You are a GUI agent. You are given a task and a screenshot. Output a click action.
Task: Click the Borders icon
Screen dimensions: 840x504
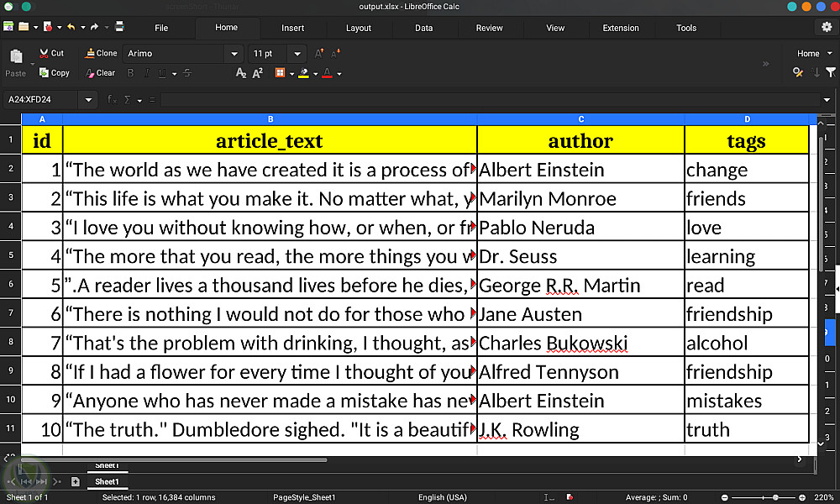click(280, 73)
